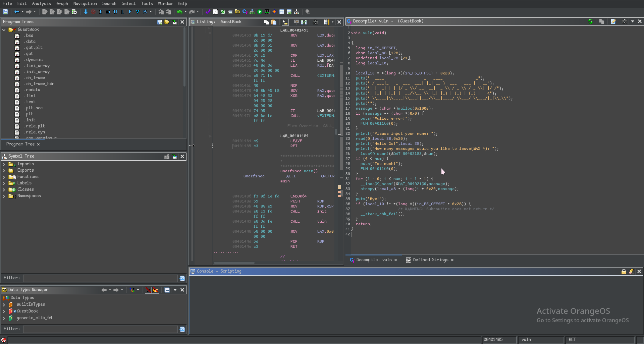The width and height of the screenshot is (644, 344).
Task: Click the Data Type Manager filter input field
Action: coord(100,329)
